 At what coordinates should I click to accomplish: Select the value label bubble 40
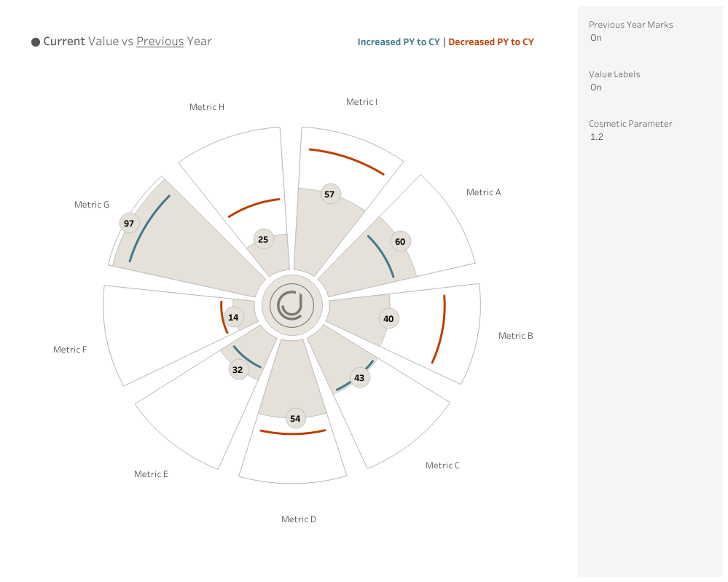388,319
